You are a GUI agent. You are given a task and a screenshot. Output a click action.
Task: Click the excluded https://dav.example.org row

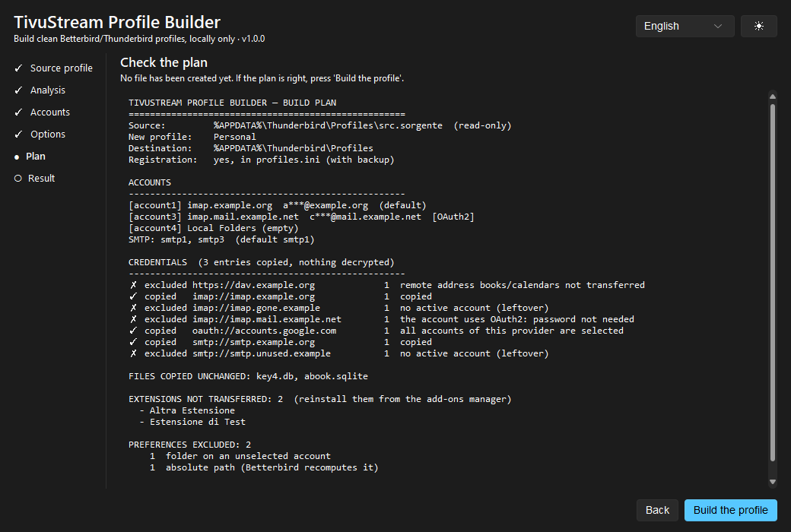(x=387, y=286)
